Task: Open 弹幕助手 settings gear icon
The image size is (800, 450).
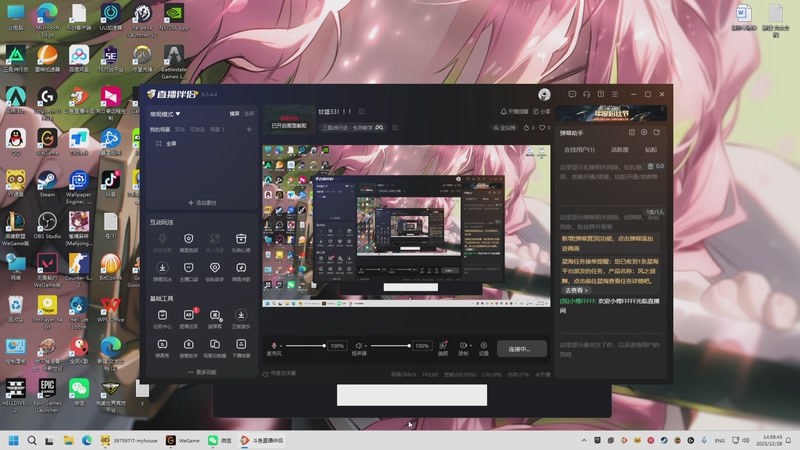Action: coord(644,133)
